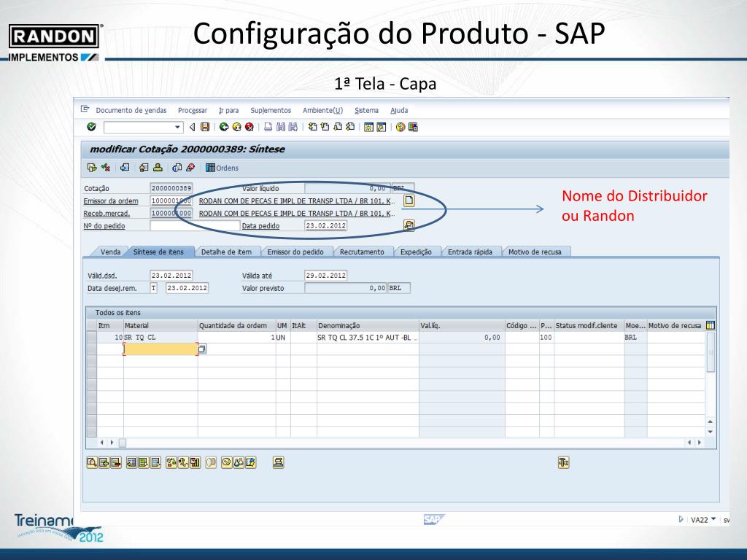The image size is (747, 560).
Task: Go to the next page icon
Action: pos(337,127)
